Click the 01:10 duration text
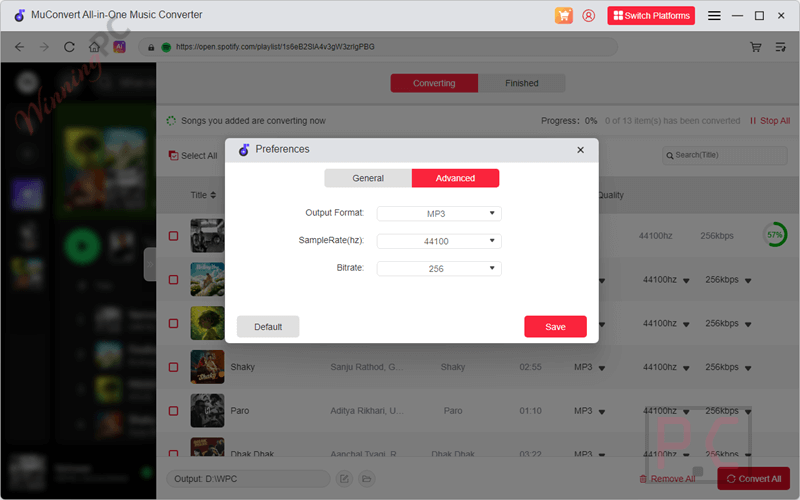The image size is (800, 500). click(x=530, y=411)
